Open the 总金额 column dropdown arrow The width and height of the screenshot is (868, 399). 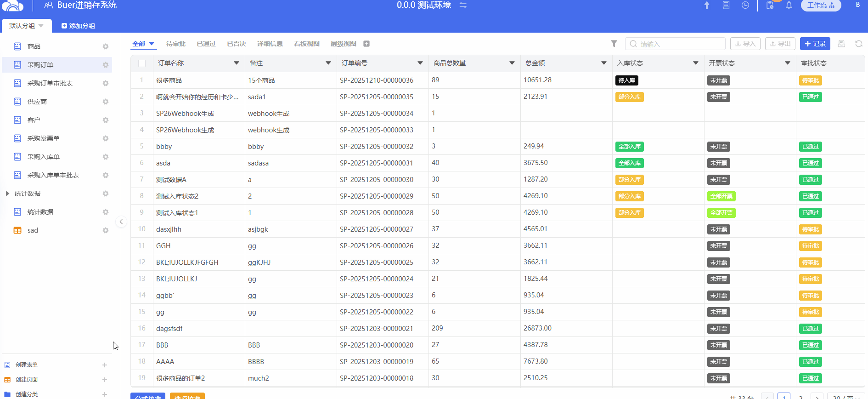pyautogui.click(x=604, y=63)
